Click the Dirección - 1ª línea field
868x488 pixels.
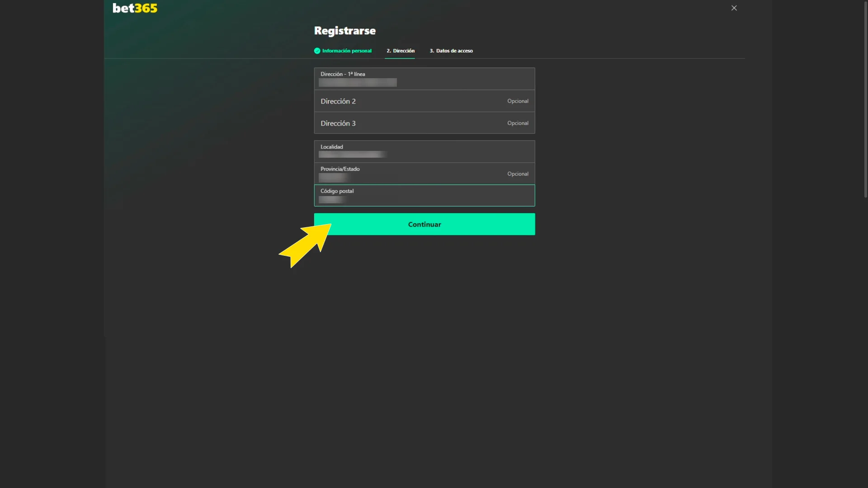[424, 79]
